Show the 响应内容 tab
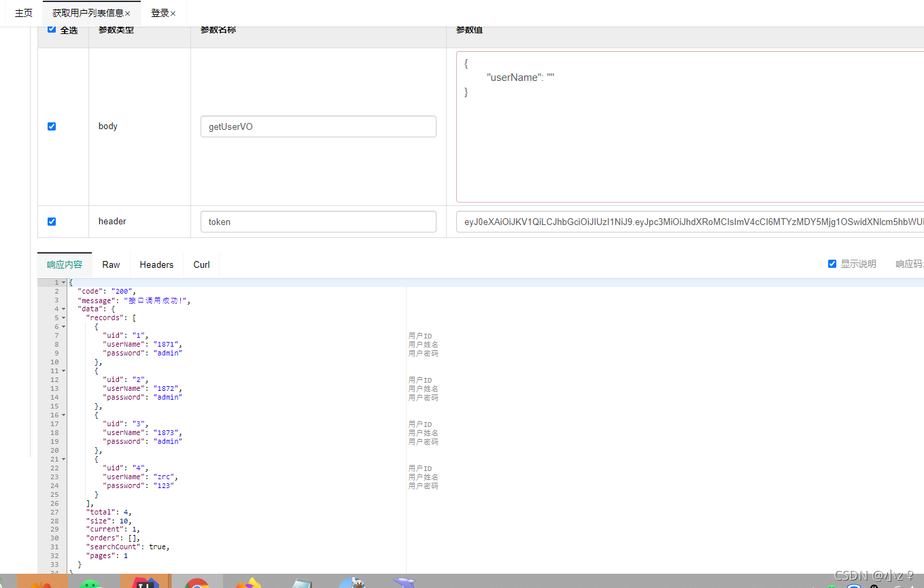This screenshot has width=924, height=588. click(x=65, y=264)
